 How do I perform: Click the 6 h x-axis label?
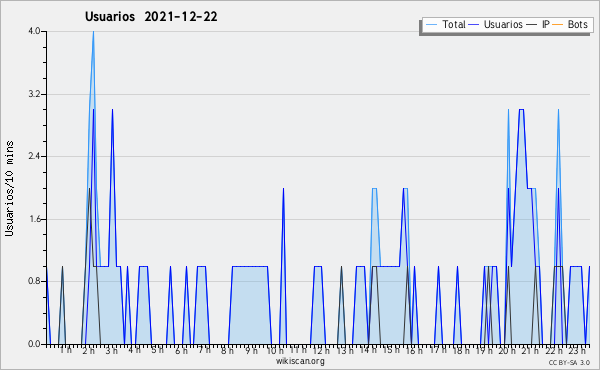181,351
